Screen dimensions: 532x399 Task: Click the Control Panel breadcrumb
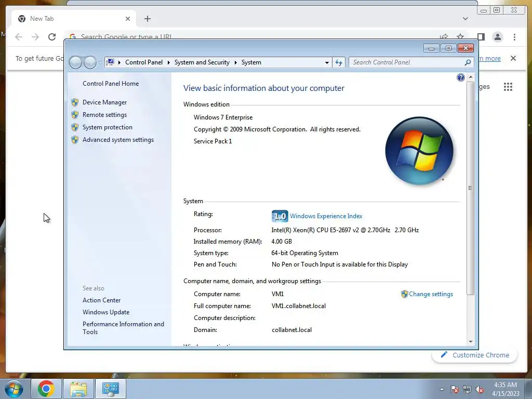point(144,62)
